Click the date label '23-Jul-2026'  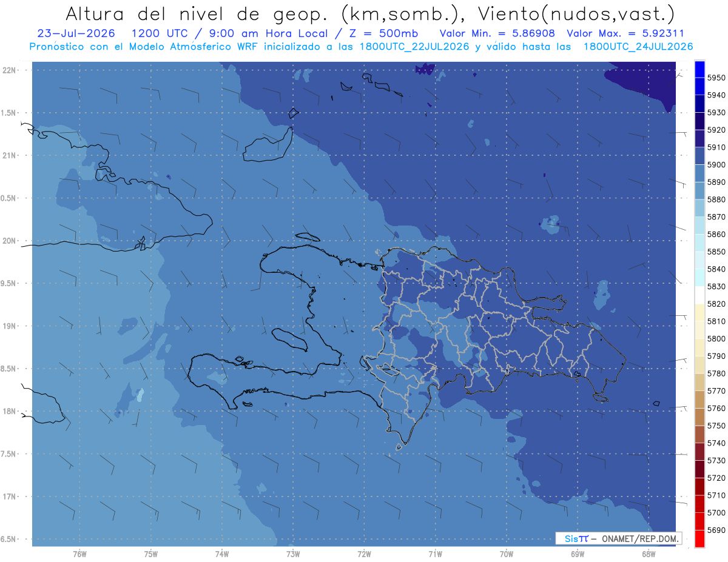[x=76, y=33]
